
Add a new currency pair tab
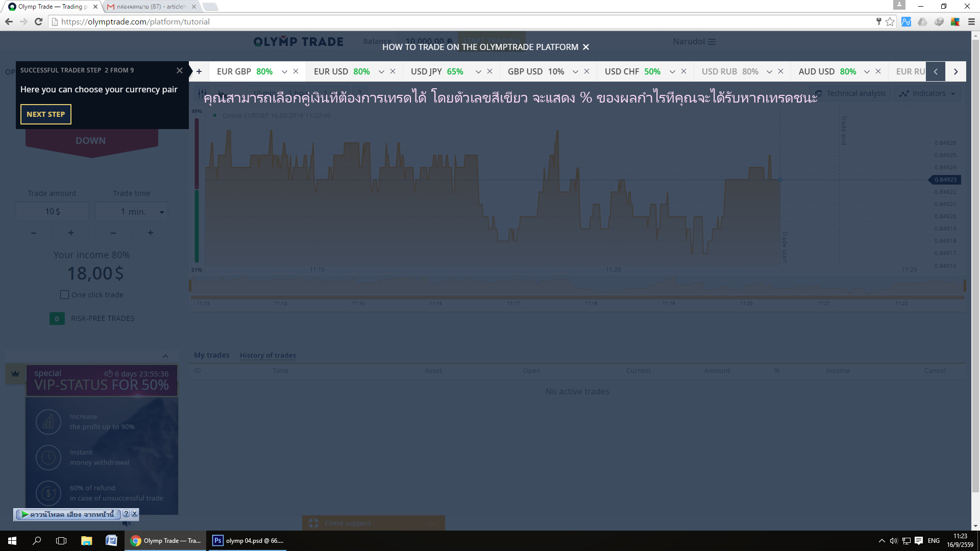(199, 71)
